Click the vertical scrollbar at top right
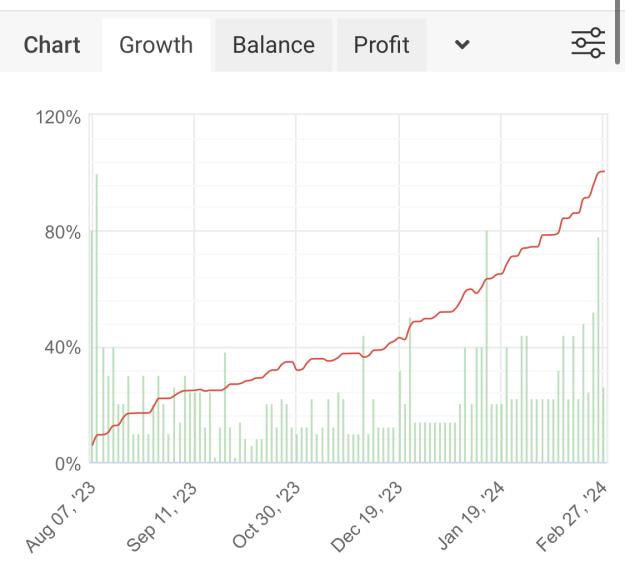Viewport: 625px width, 578px height. click(x=617, y=32)
